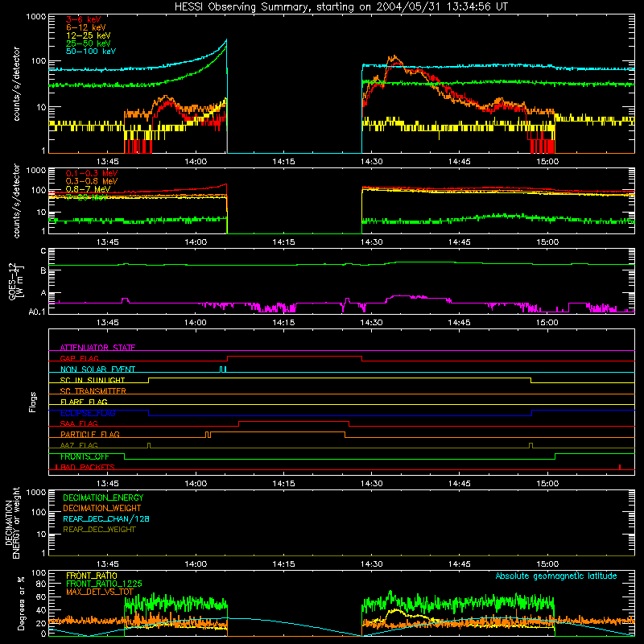Select the '0.8-7 MeV' legend entry
Image resolution: width=644 pixels, height=644 pixels.
[x=88, y=189]
